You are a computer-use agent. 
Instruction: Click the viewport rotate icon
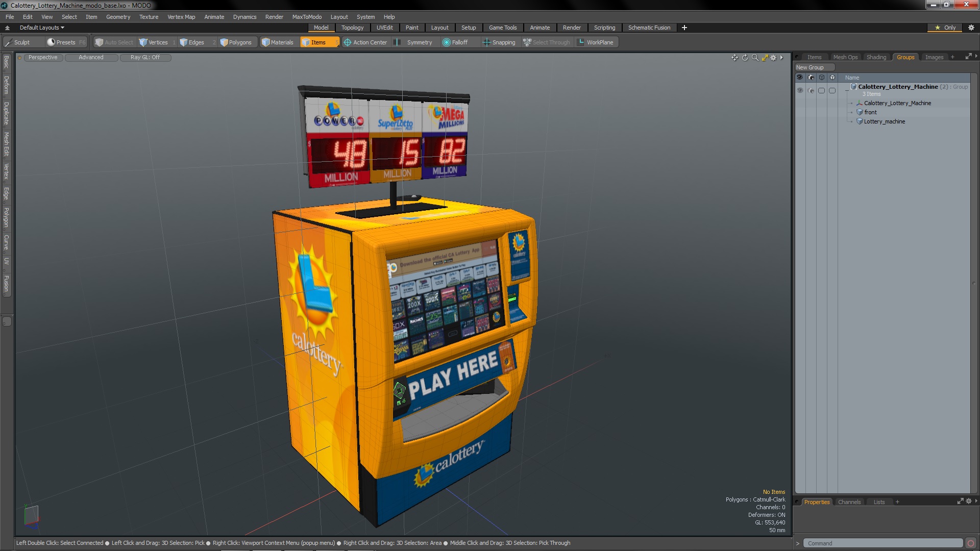pos(745,58)
